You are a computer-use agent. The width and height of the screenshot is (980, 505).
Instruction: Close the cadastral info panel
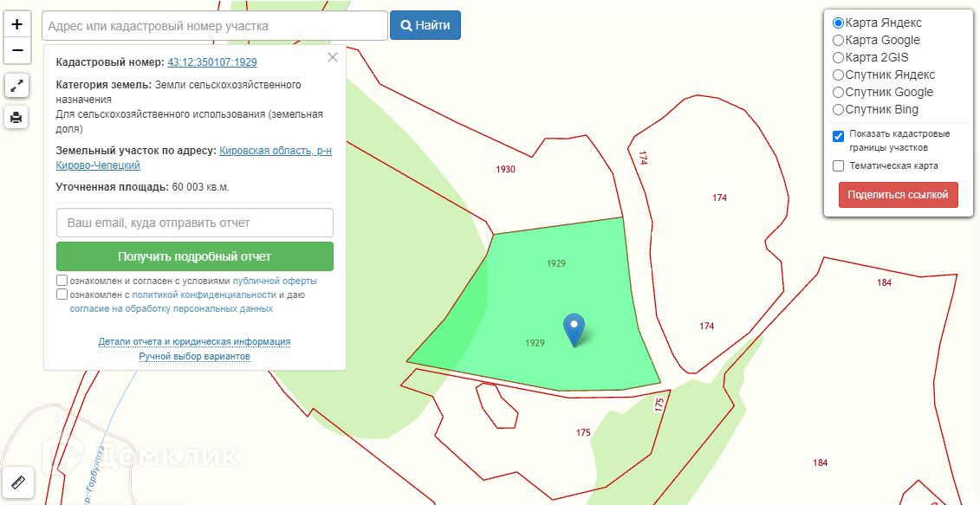pos(333,57)
